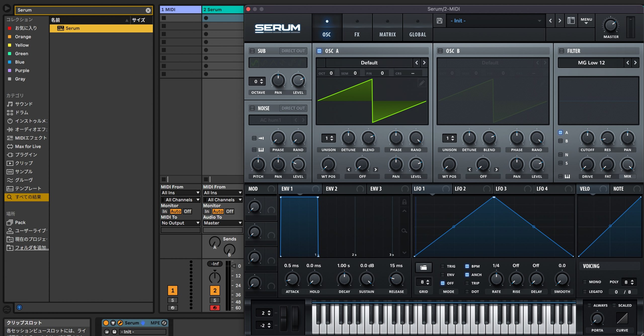Click the MASTER volume knob
Viewport: 644px width, 336px height.
tap(611, 25)
